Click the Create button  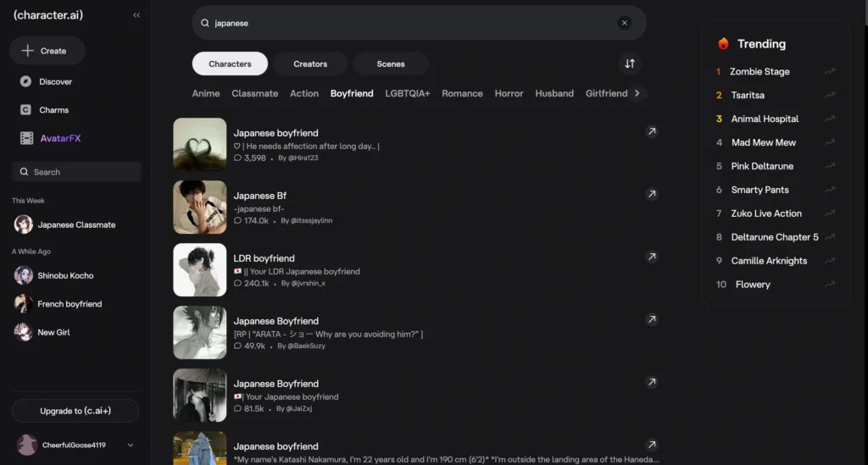point(47,51)
